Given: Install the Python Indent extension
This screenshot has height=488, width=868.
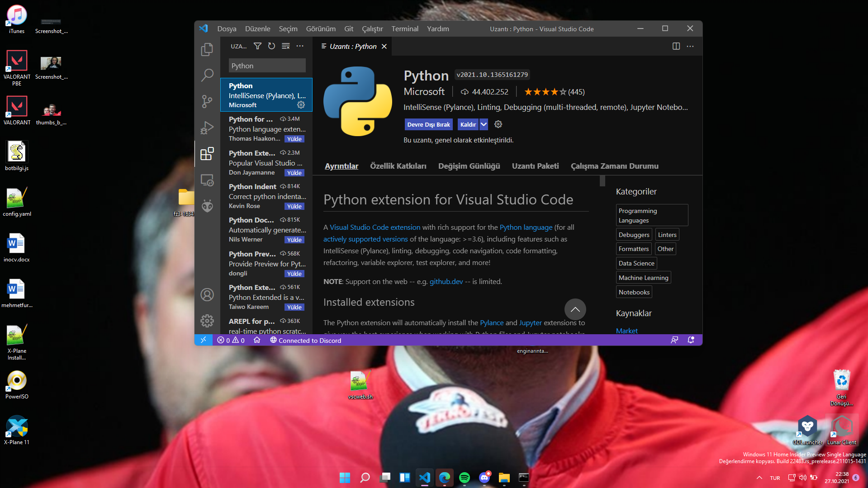Looking at the screenshot, I should (294, 206).
